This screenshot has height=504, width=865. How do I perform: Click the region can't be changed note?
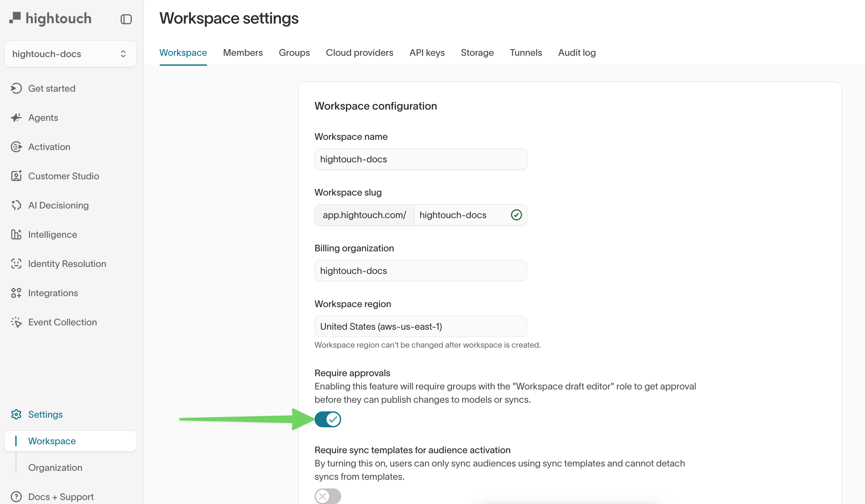[x=427, y=345]
